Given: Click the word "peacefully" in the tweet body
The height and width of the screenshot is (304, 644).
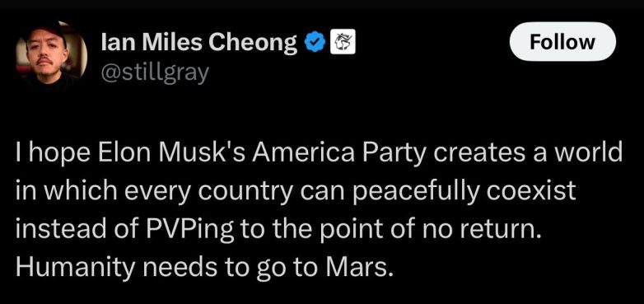Looking at the screenshot, I should (413, 193).
